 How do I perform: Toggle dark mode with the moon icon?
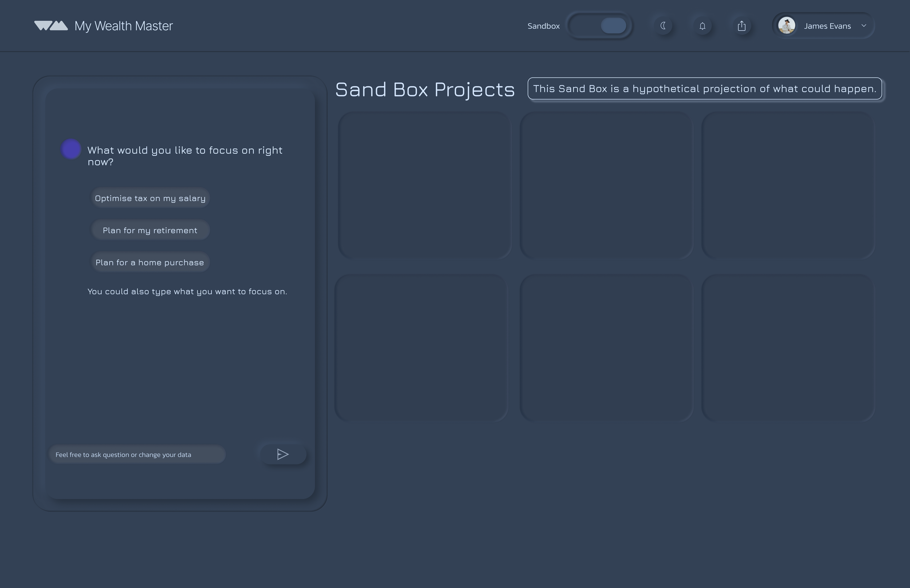point(663,25)
